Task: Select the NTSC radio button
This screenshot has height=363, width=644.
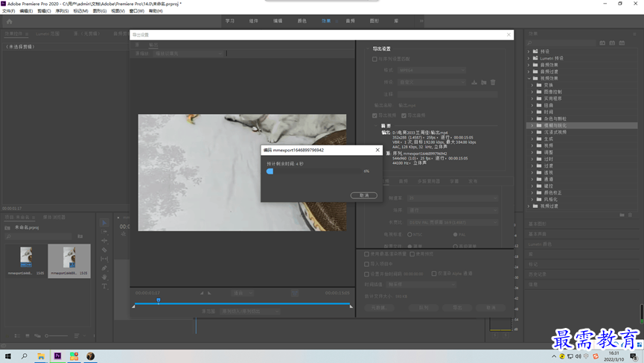Action: (x=409, y=234)
